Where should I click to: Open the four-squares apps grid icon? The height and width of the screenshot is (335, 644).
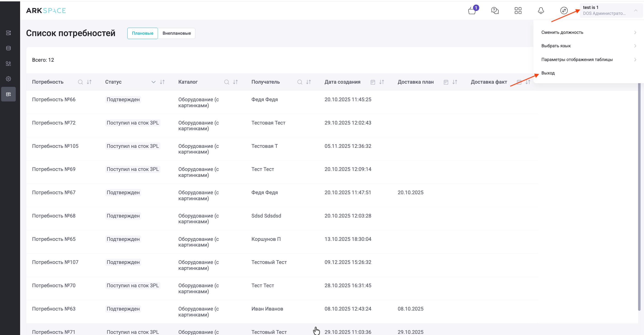coord(518,11)
